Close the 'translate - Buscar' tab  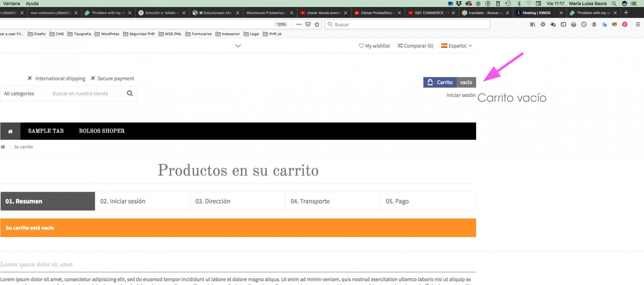coord(507,13)
